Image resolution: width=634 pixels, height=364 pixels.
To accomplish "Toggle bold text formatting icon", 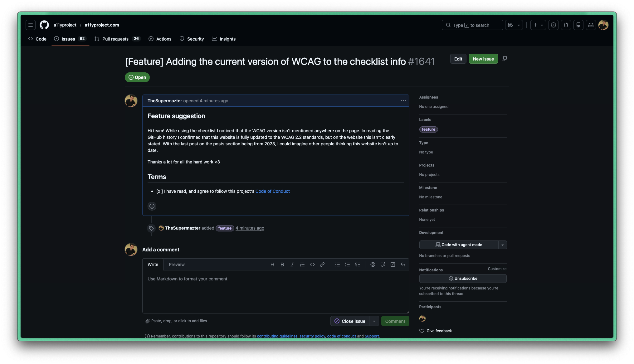I will click(282, 265).
